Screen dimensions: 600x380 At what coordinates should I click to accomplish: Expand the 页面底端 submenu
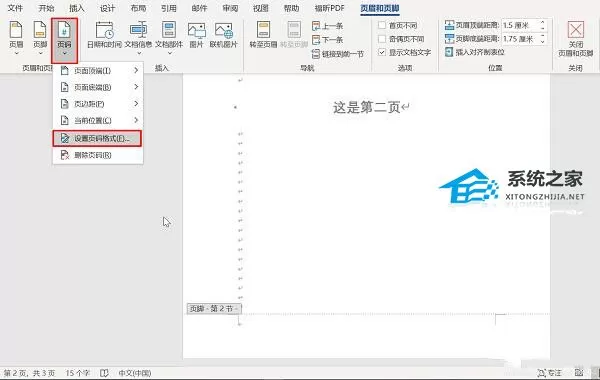(98, 87)
